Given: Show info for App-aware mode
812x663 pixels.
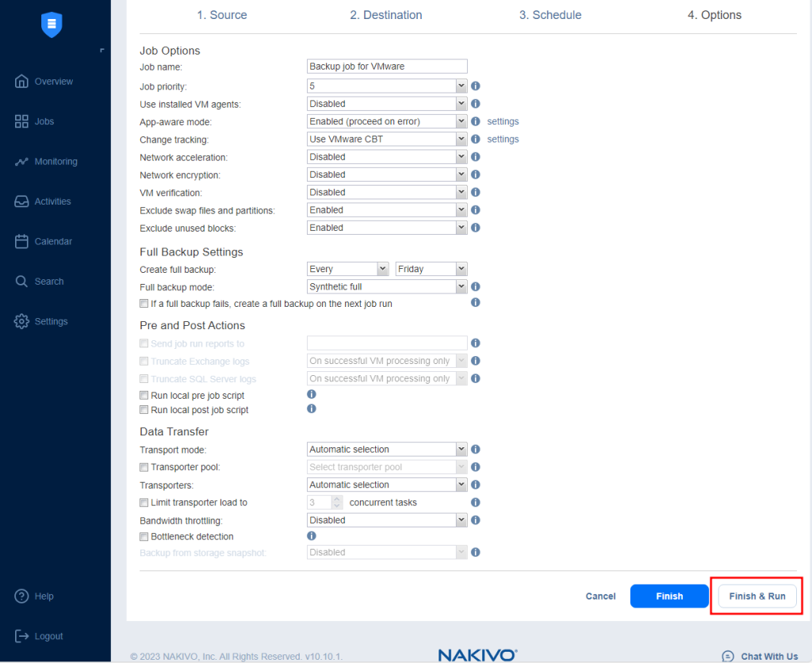Looking at the screenshot, I should [x=476, y=121].
